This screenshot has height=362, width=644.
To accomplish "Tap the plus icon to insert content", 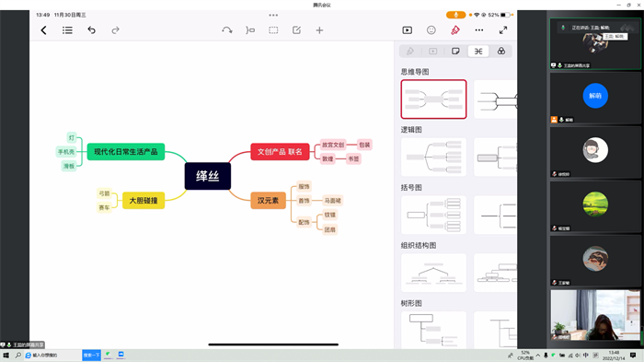I will point(319,30).
